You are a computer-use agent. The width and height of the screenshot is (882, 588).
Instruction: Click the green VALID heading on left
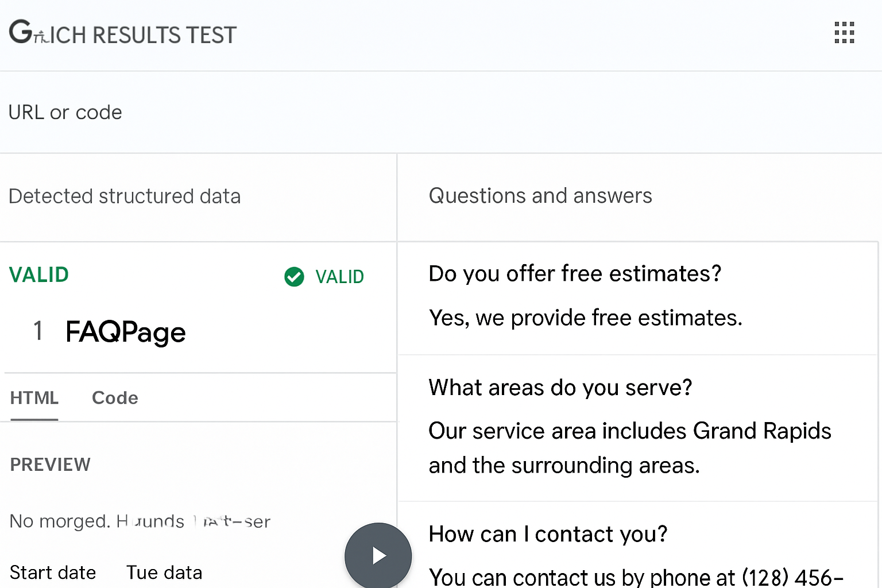point(39,275)
